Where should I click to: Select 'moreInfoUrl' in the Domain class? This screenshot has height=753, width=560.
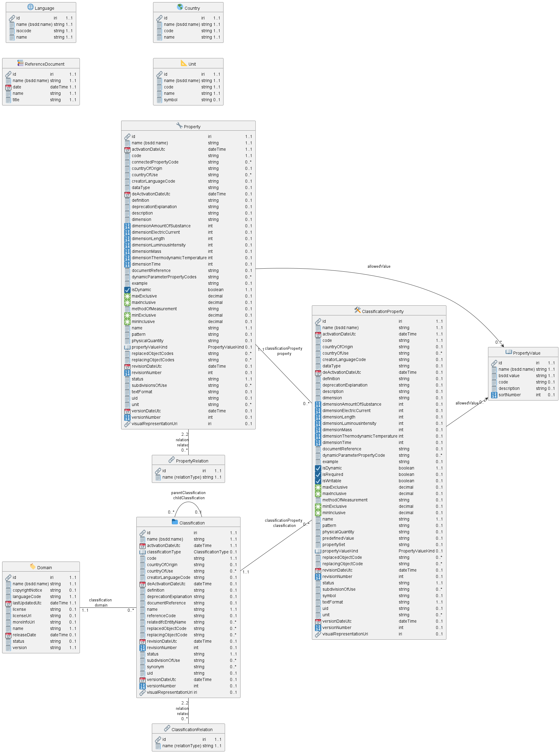[x=24, y=622]
